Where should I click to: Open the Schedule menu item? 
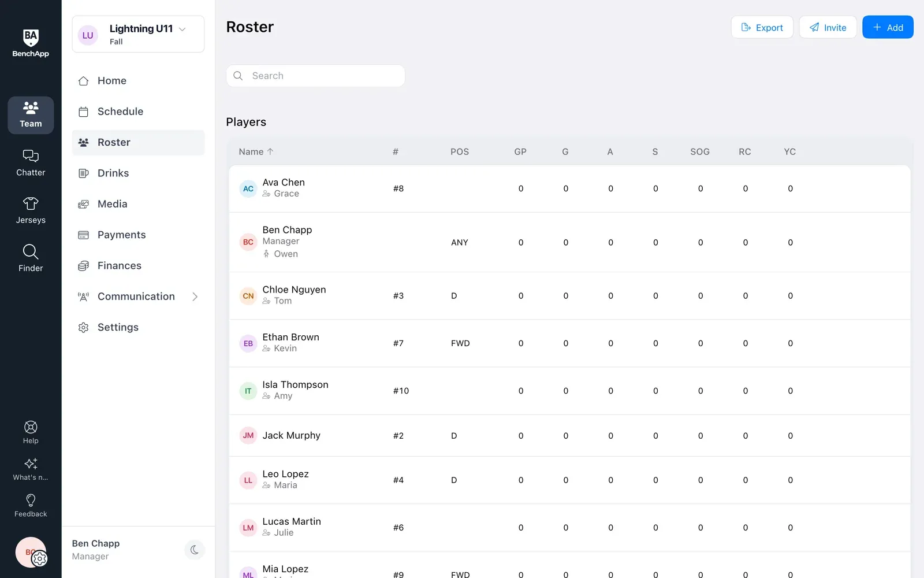[138, 112]
